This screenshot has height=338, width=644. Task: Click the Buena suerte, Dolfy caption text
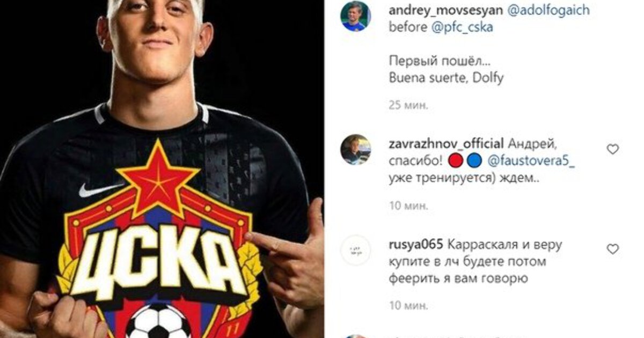pos(446,77)
